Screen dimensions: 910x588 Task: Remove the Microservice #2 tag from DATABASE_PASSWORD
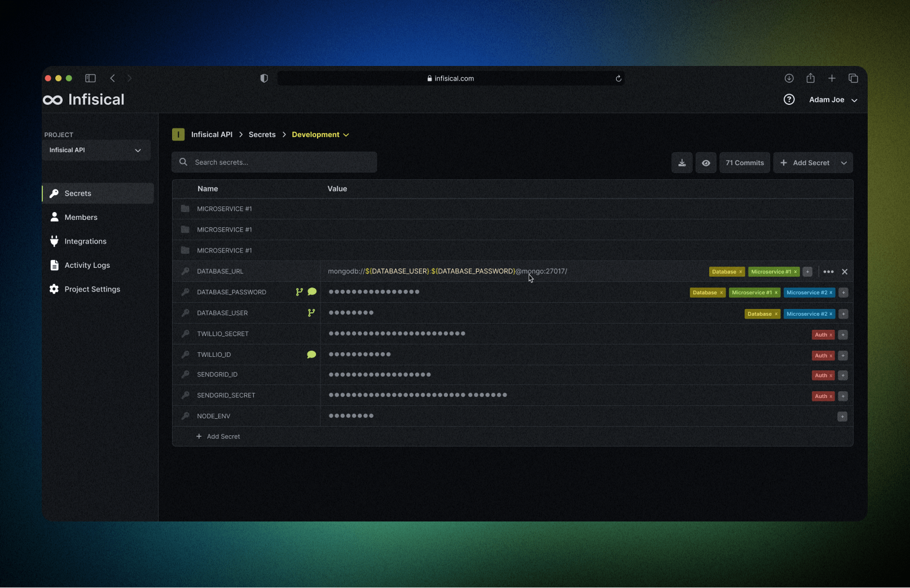(830, 293)
